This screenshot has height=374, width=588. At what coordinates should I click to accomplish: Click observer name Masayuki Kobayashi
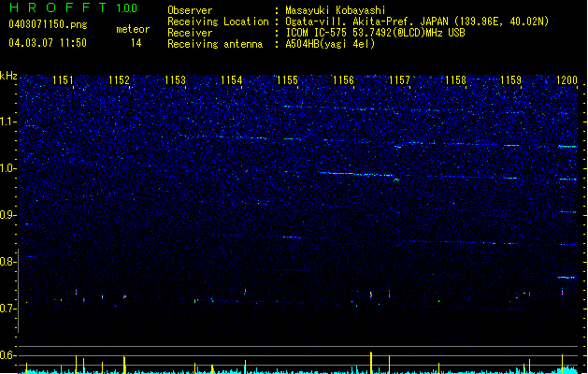click(335, 10)
